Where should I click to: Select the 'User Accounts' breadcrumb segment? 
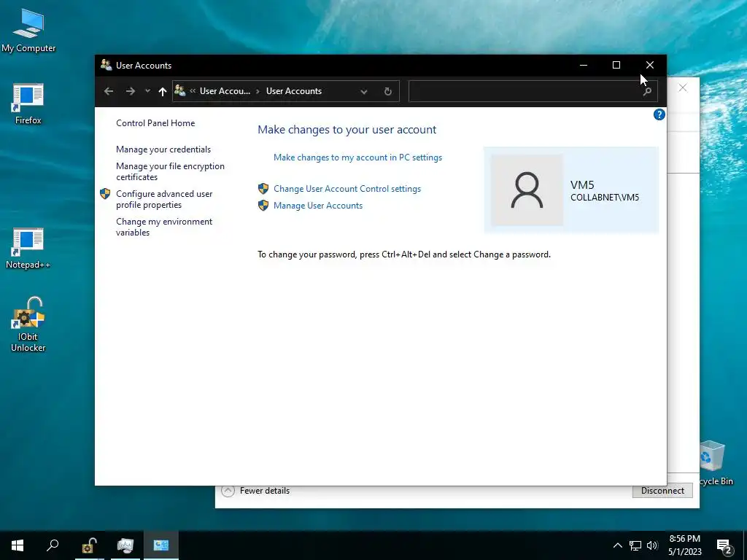294,91
